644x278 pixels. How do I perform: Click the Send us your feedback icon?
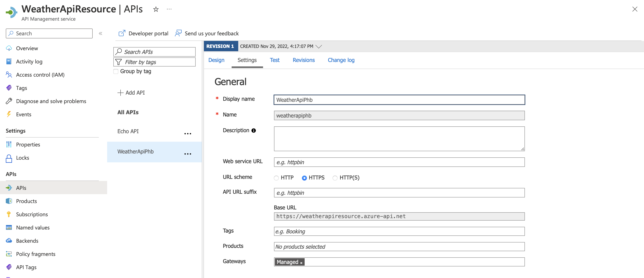178,33
